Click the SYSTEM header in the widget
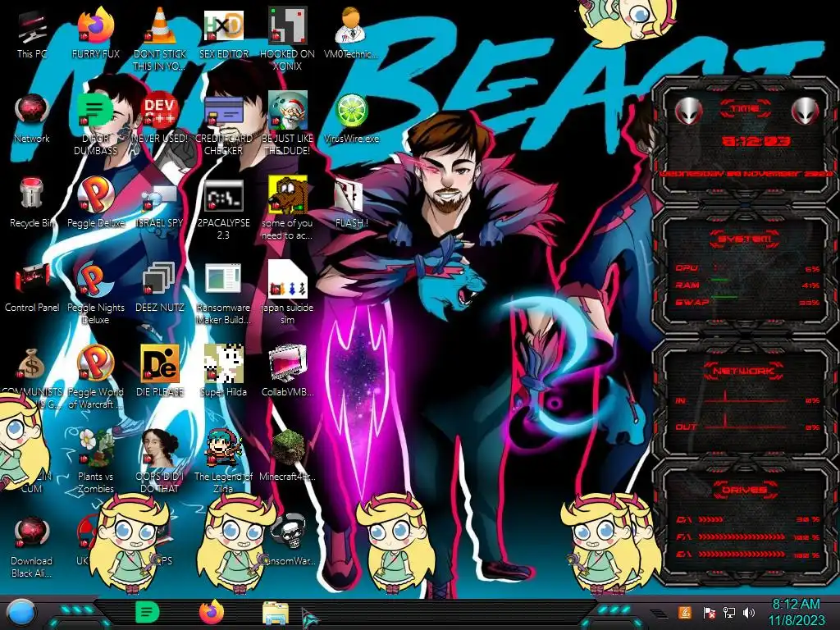 pos(745,239)
